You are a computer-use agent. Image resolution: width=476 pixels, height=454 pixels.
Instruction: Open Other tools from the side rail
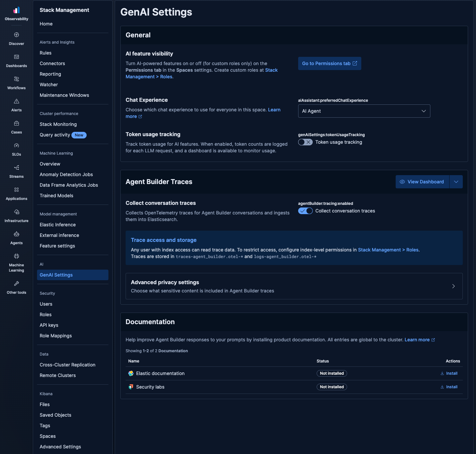pos(17,287)
